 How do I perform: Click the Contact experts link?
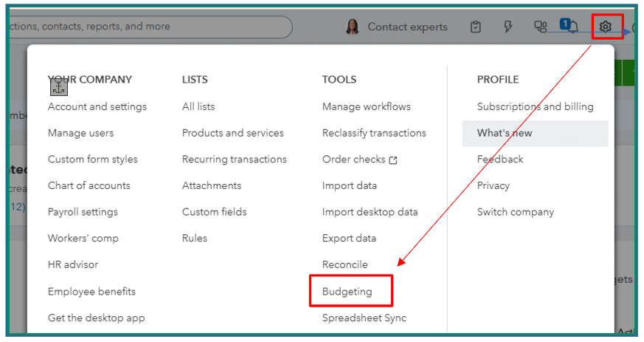[x=407, y=27]
